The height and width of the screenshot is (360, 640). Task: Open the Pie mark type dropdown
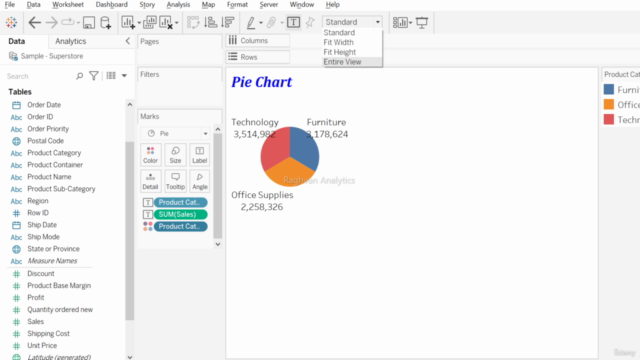click(176, 133)
